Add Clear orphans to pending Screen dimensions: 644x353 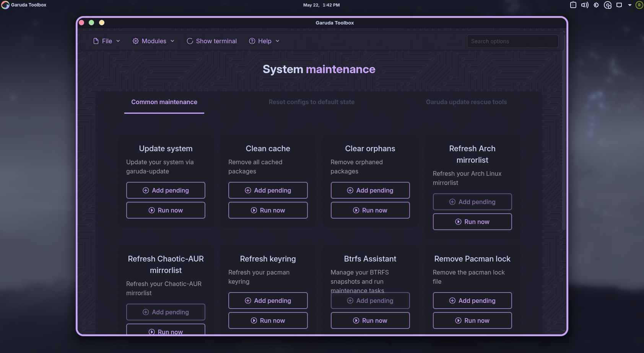370,190
